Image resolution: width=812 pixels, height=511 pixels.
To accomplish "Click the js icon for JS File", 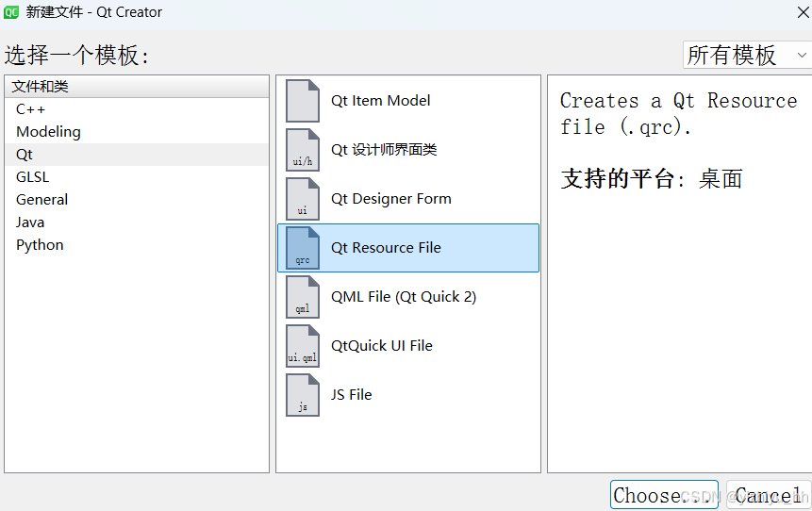I will coord(303,395).
